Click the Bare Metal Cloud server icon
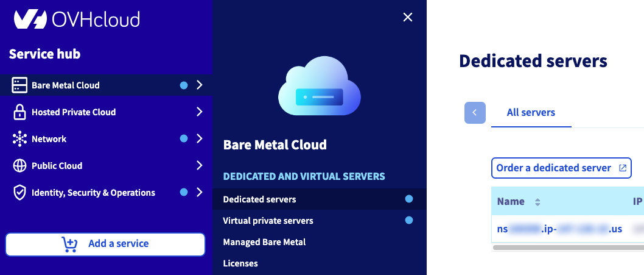This screenshot has width=644, height=275. (x=19, y=85)
